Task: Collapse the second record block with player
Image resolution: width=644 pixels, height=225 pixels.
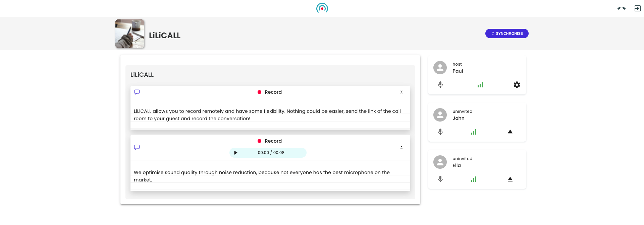Action: pyautogui.click(x=401, y=147)
